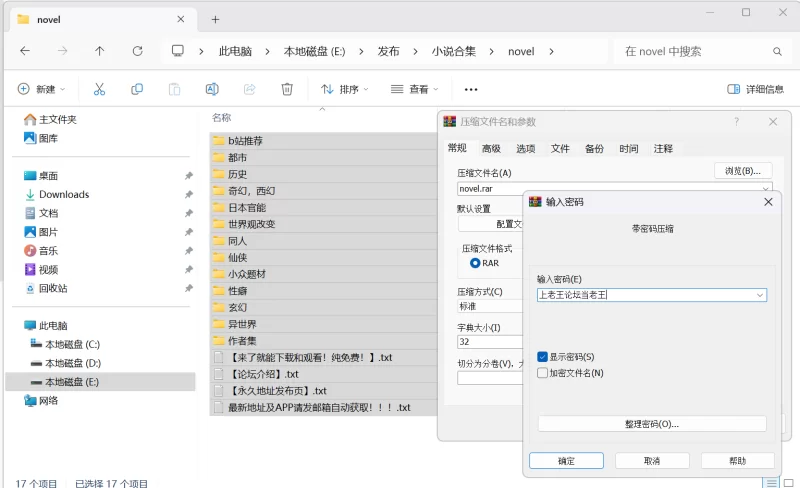
Task: Switch to 时间 tab in archive dialog
Action: [x=629, y=149]
